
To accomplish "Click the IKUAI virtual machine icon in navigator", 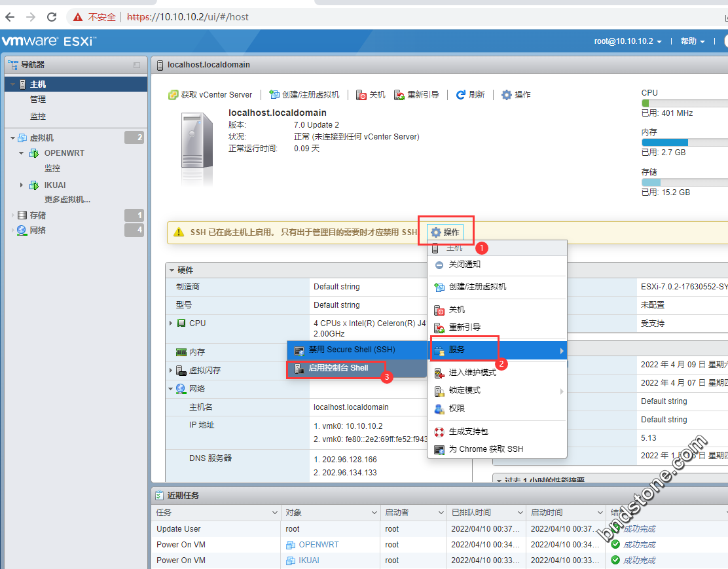I will point(34,185).
